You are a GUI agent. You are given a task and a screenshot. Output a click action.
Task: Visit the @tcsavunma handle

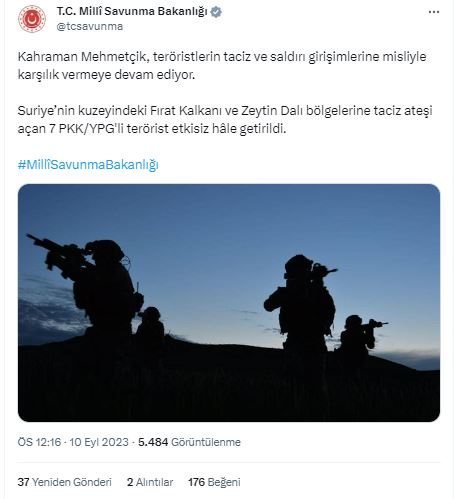pos(90,26)
